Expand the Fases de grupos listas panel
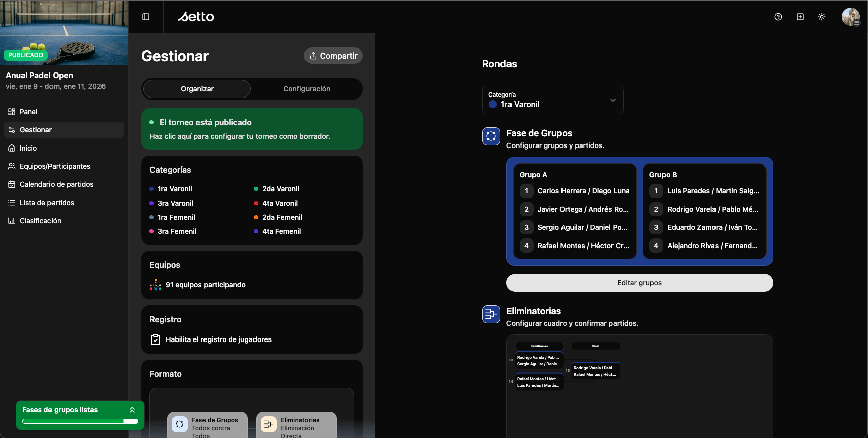This screenshot has height=438, width=868. [x=132, y=410]
